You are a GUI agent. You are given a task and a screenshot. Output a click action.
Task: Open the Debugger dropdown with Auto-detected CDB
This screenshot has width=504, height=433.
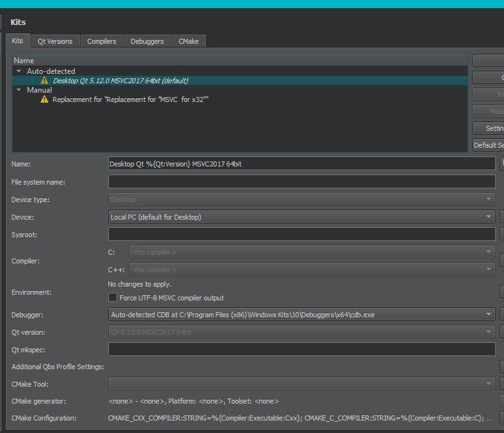[x=302, y=315]
